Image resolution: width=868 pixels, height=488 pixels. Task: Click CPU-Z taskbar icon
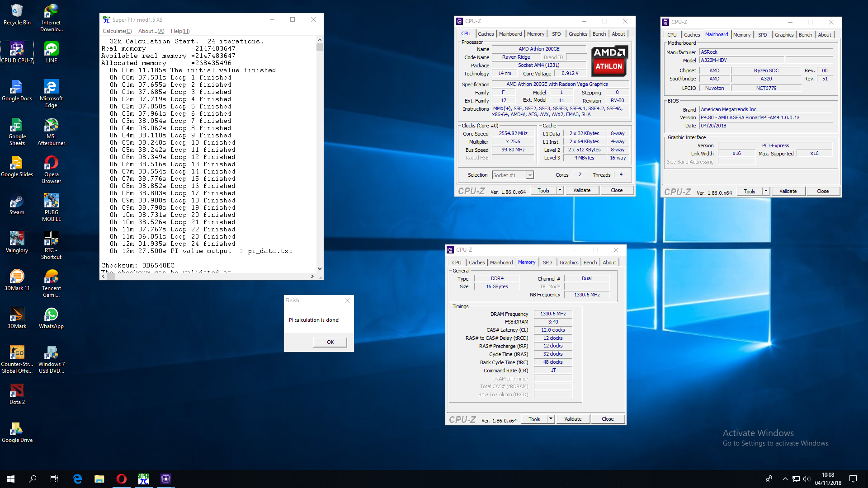pyautogui.click(x=166, y=479)
